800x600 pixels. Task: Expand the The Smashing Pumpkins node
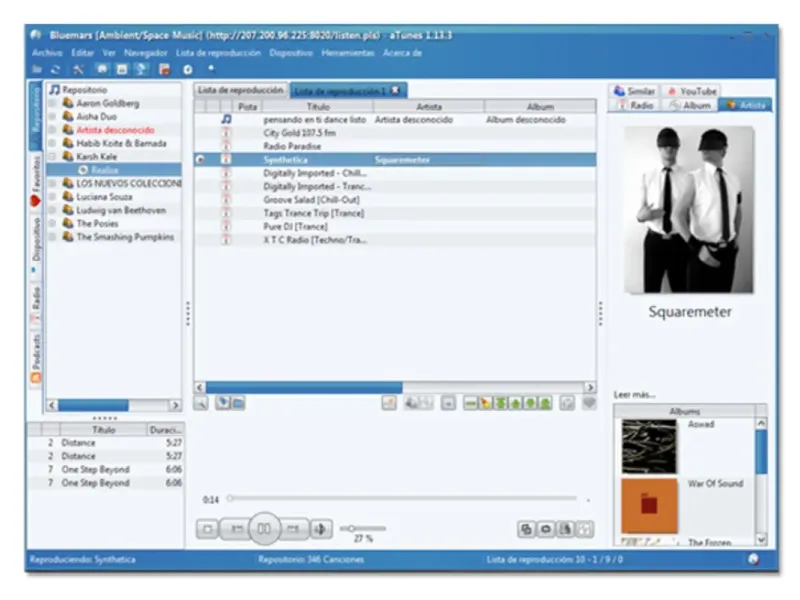point(52,237)
